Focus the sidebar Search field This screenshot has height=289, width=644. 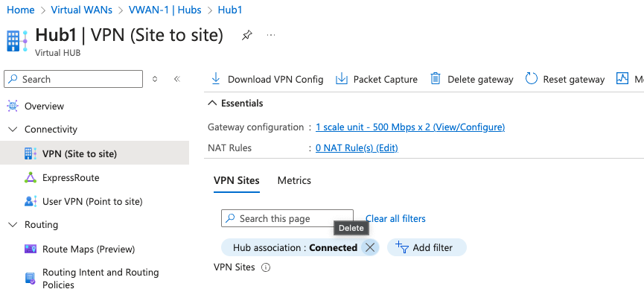pos(73,79)
